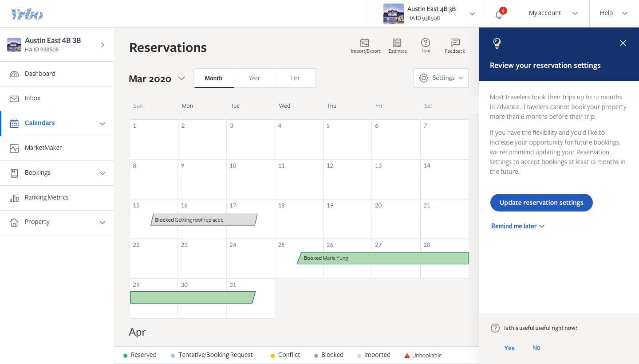Open the My account menu
This screenshot has height=364, width=639.
click(x=553, y=13)
